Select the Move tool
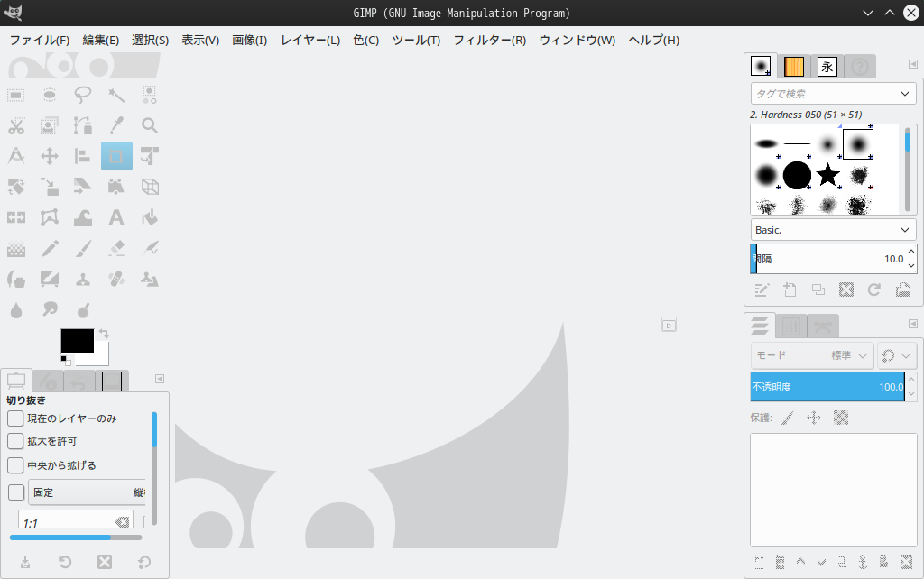The width and height of the screenshot is (924, 579). 50,156
